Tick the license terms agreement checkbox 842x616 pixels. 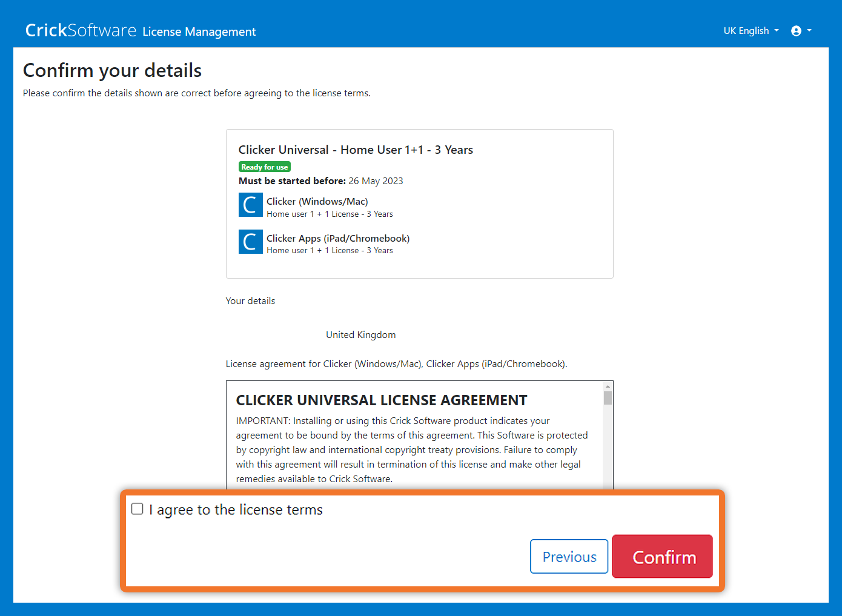click(x=138, y=509)
